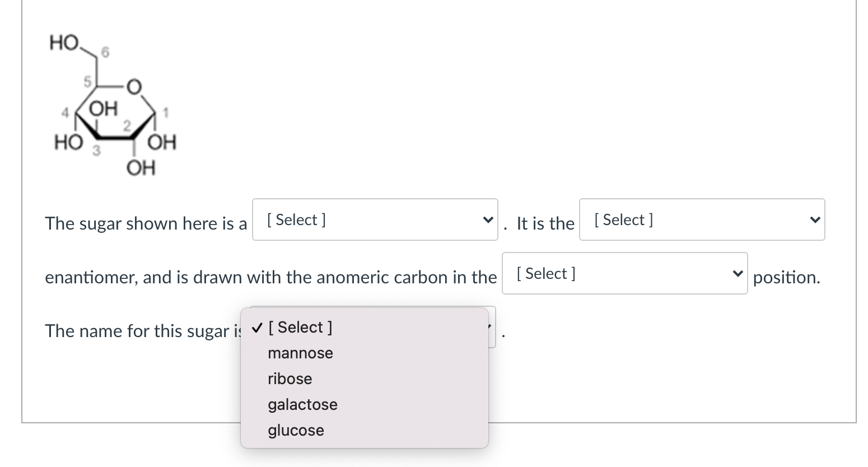Click the HO group attached to carbon 6

coord(64,43)
